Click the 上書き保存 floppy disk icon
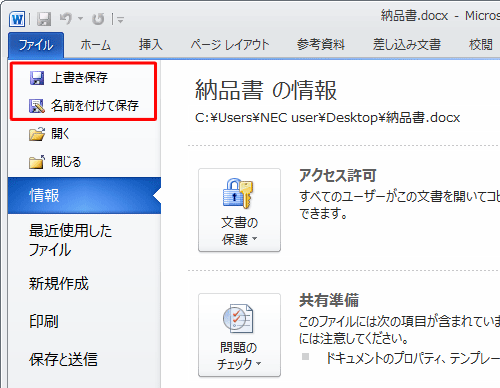This screenshot has width=500, height=388. [x=37, y=78]
